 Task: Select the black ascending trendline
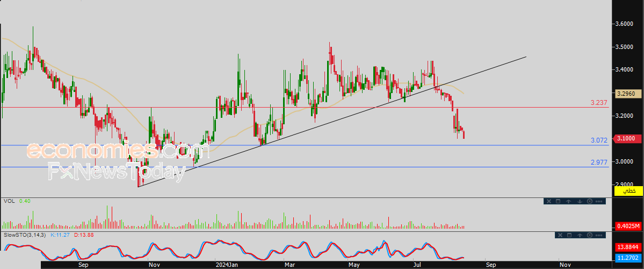(332, 122)
